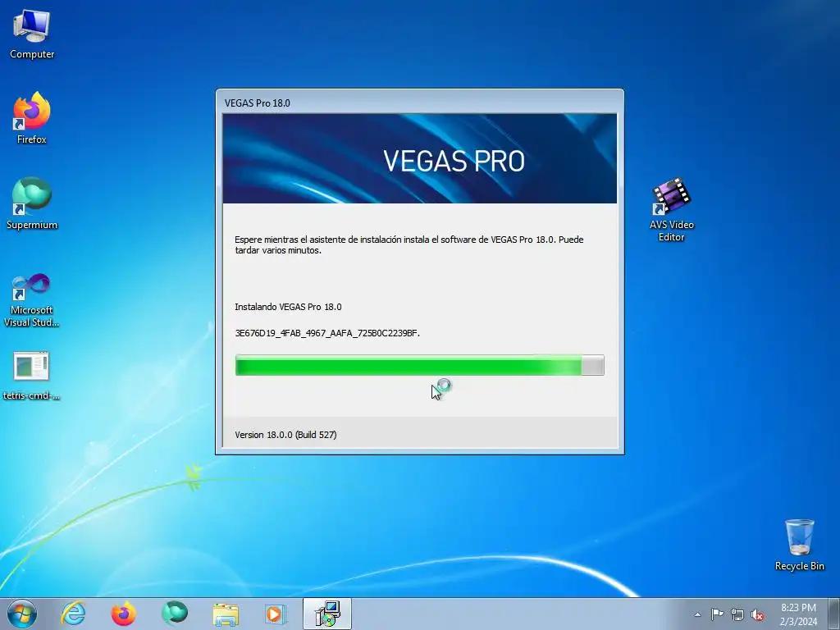
Task: Click the VEGAS PRO banner image
Action: pyautogui.click(x=419, y=158)
